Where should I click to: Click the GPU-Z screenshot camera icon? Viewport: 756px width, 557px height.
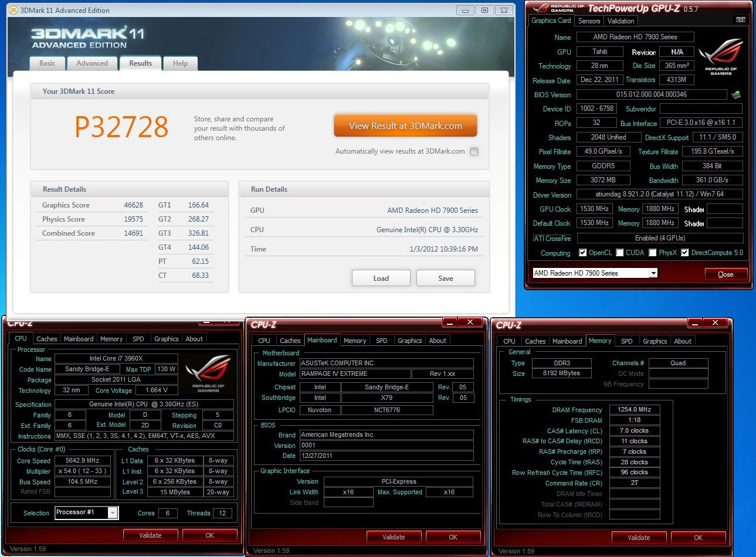click(x=741, y=20)
